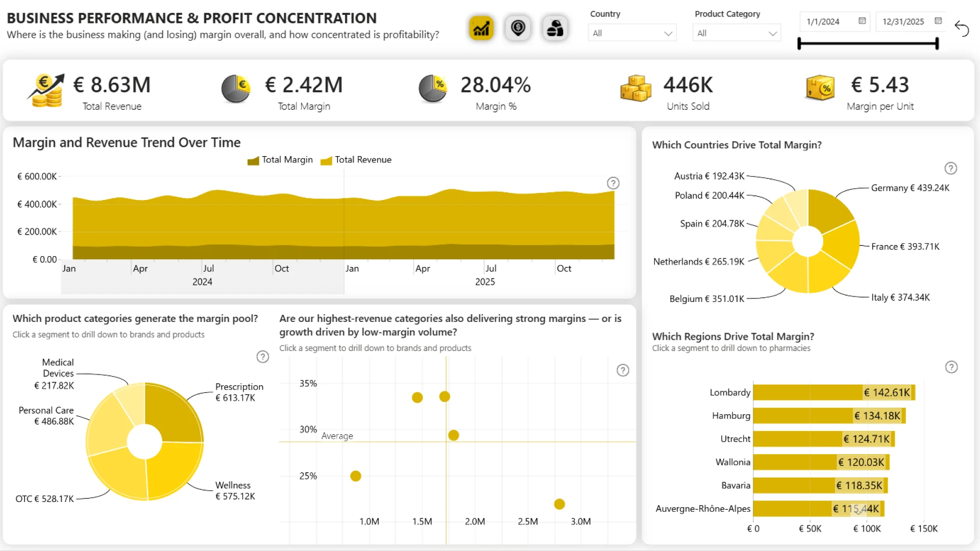Select the Prescription donut segment
The height and width of the screenshot is (551, 980).
click(x=172, y=412)
